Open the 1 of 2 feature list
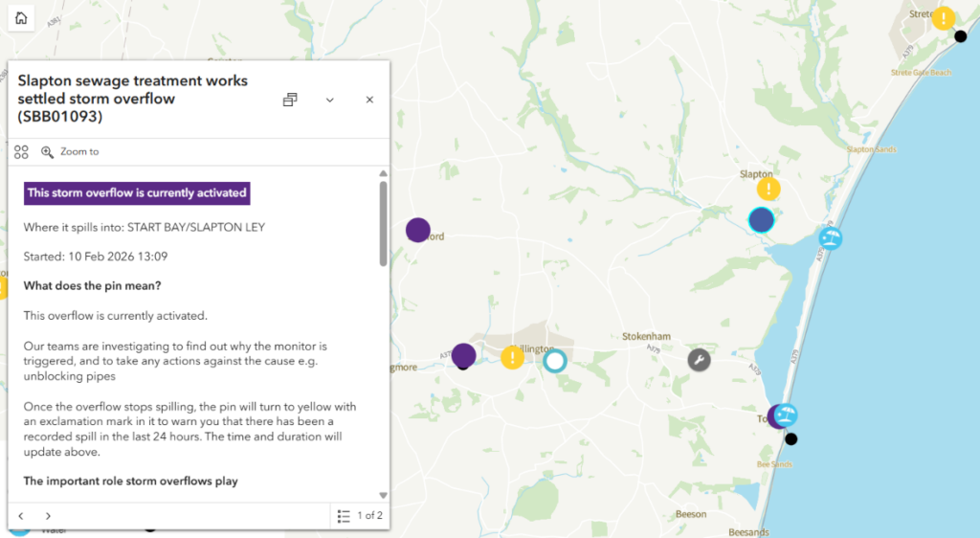 pyautogui.click(x=361, y=516)
